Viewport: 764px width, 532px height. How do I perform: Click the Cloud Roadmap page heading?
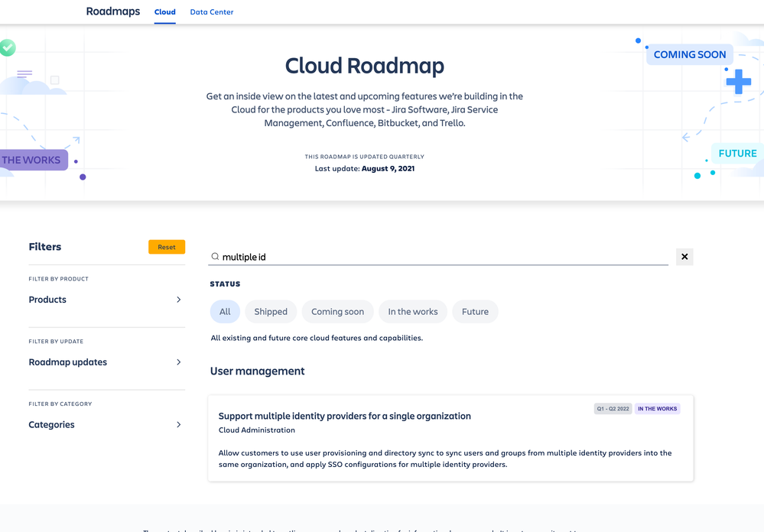pyautogui.click(x=365, y=66)
